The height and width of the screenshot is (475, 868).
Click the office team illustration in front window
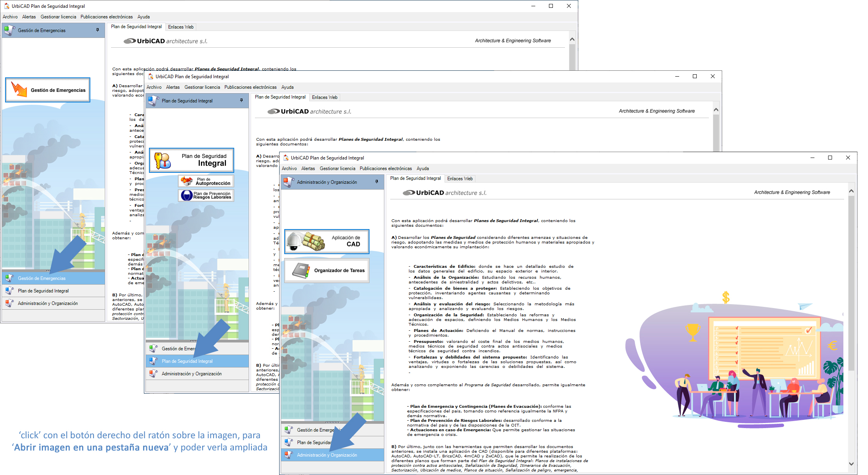pos(734,360)
